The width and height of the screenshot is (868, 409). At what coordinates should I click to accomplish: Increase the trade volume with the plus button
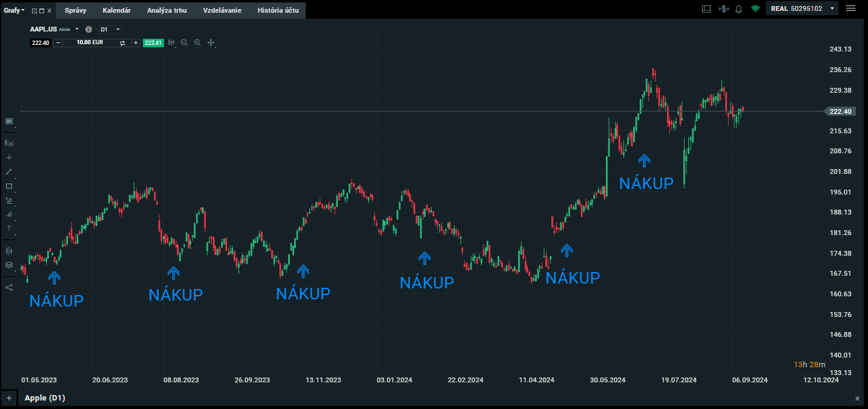(136, 43)
